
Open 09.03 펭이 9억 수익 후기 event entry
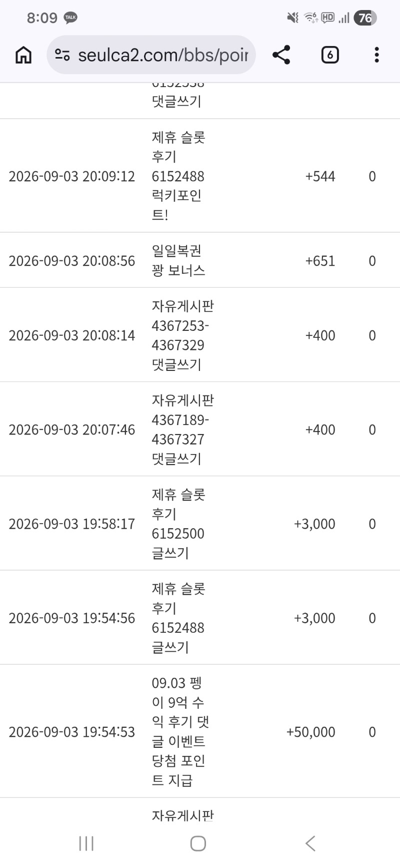180,731
